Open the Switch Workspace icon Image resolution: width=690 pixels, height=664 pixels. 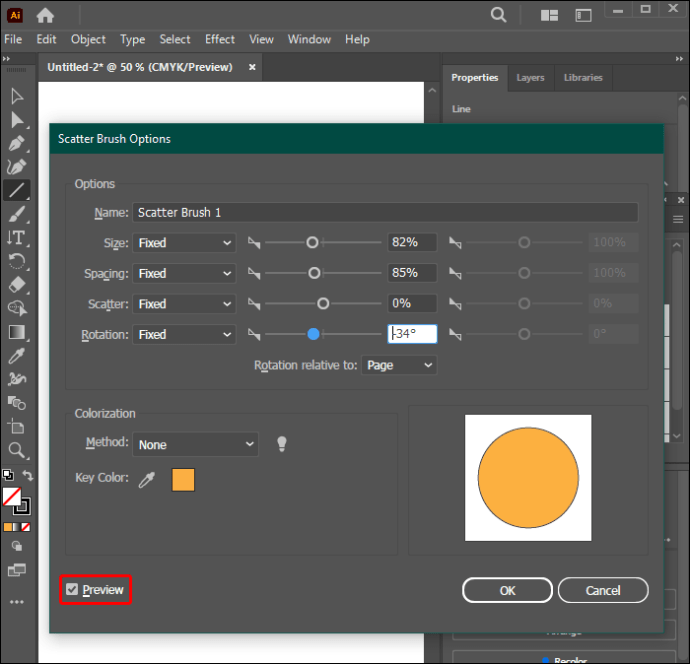coord(583,16)
